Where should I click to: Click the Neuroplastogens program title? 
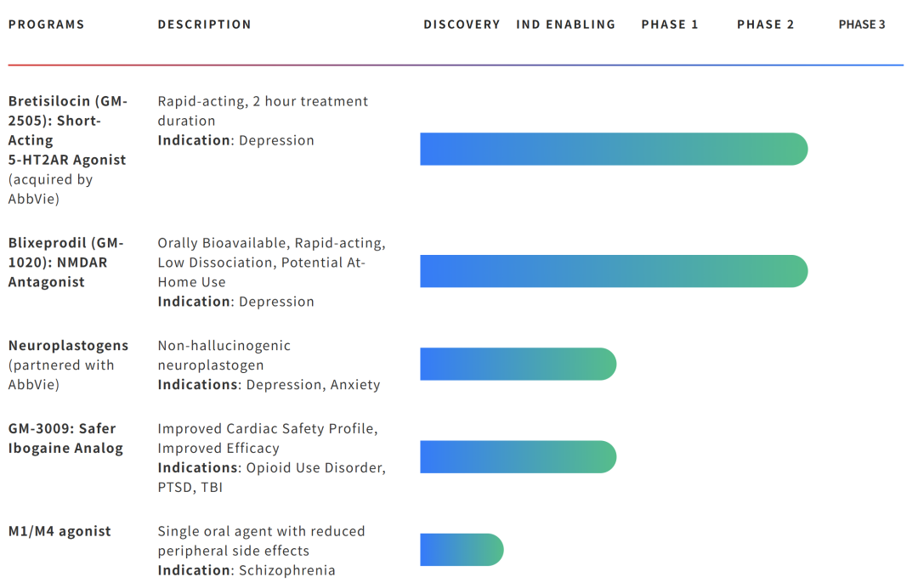click(68, 346)
